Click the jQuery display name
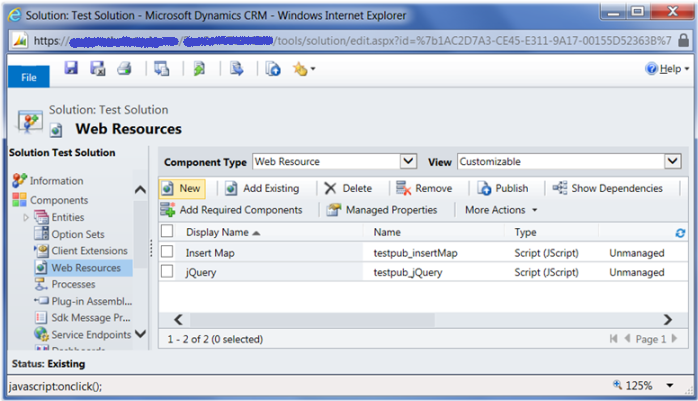 coord(201,272)
